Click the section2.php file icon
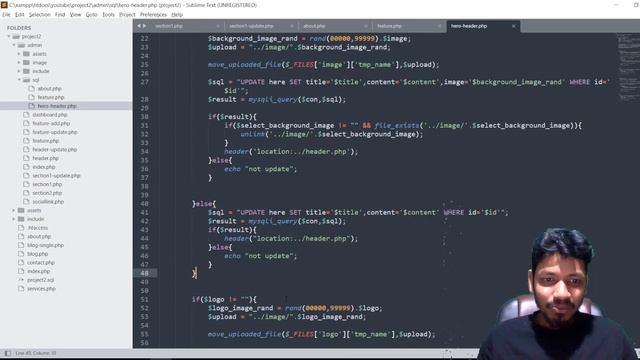The height and width of the screenshot is (360, 640). tap(26, 193)
